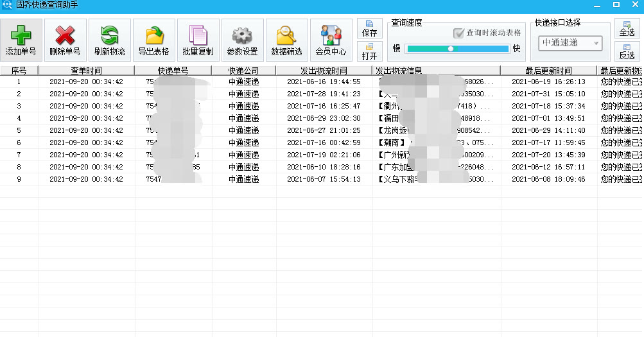Image resolution: width=644 pixels, height=337 pixels.
Task: Click last update 2021-06-29 14:11:40
Action: 548,130
